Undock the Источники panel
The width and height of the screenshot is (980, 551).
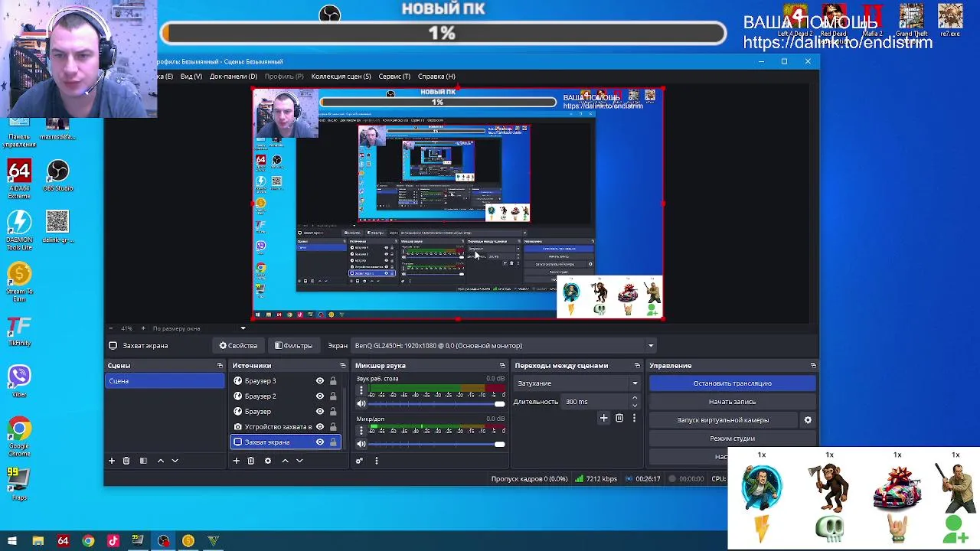click(x=343, y=366)
